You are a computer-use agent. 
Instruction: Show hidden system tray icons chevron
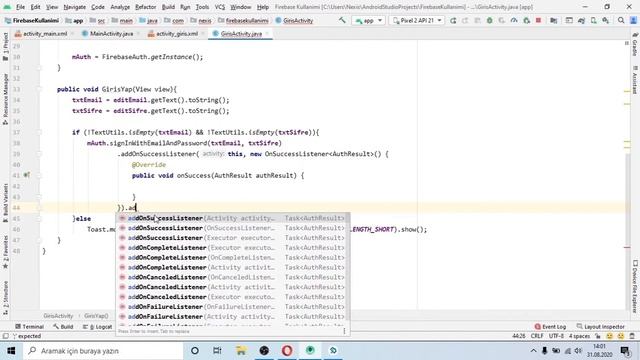pyautogui.click(x=533, y=351)
